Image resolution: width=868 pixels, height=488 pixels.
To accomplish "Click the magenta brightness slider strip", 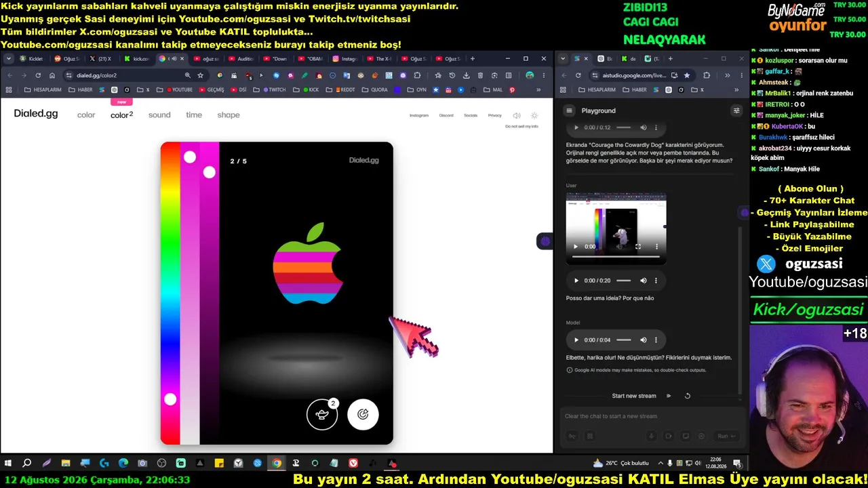I will [x=210, y=293].
